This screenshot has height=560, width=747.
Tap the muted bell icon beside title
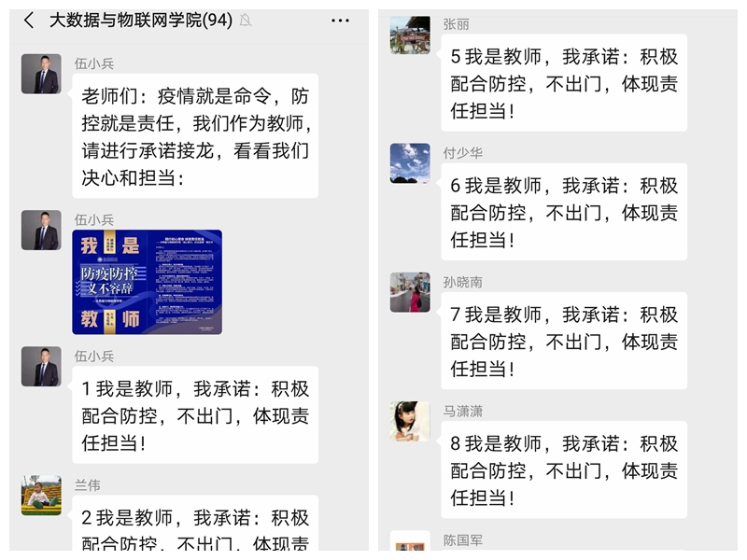(246, 21)
